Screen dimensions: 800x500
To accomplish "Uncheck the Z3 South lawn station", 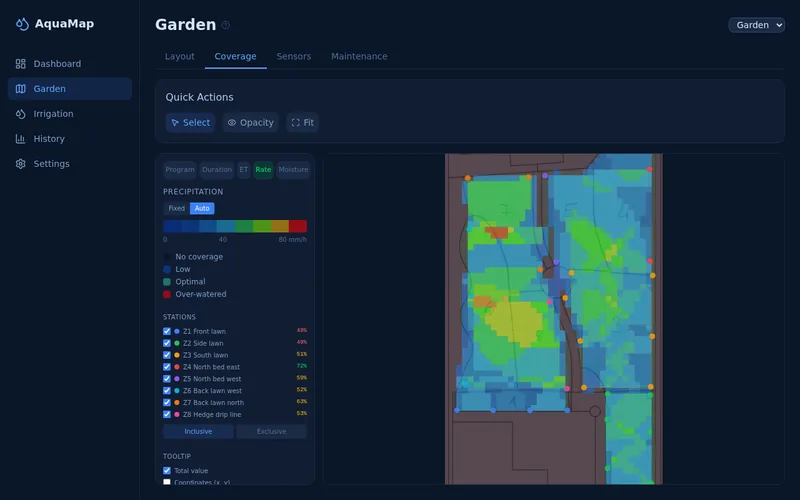I will (167, 355).
